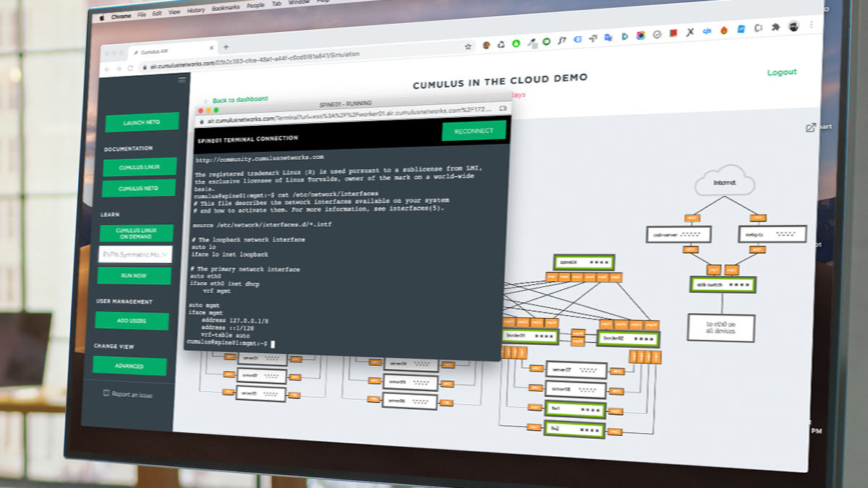This screenshot has width=868, height=488.
Task: Toggle the sidebar hamburger menu icon
Action: (x=182, y=80)
